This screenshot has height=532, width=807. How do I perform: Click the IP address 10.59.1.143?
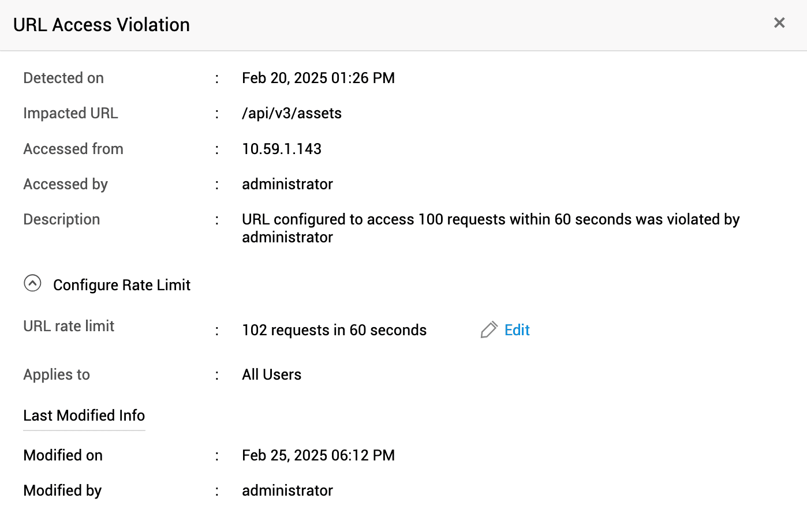pyautogui.click(x=281, y=149)
